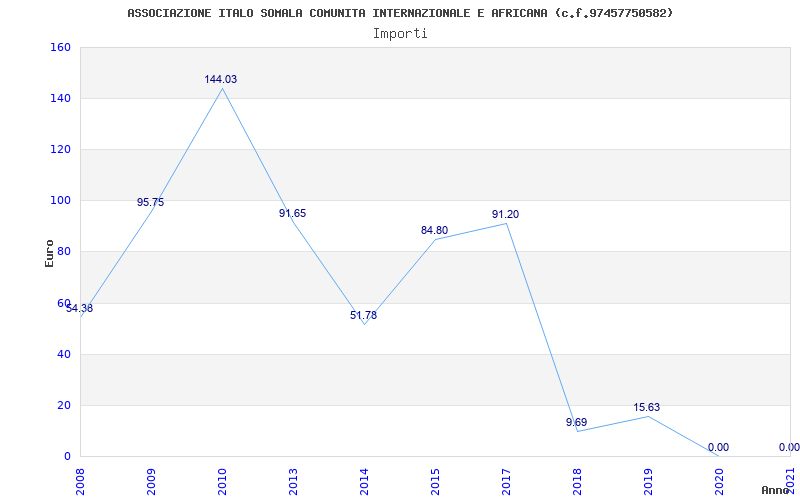Click the 2018 x-axis label

coord(577,481)
